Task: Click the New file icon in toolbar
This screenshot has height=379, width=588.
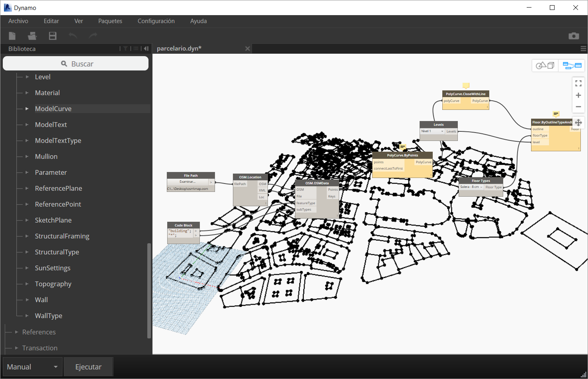Action: click(12, 36)
